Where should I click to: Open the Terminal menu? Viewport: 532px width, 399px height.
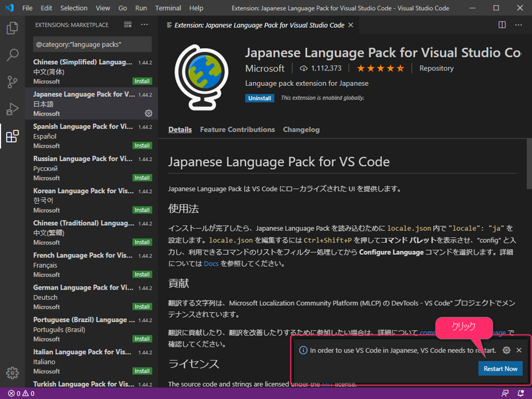pos(168,8)
